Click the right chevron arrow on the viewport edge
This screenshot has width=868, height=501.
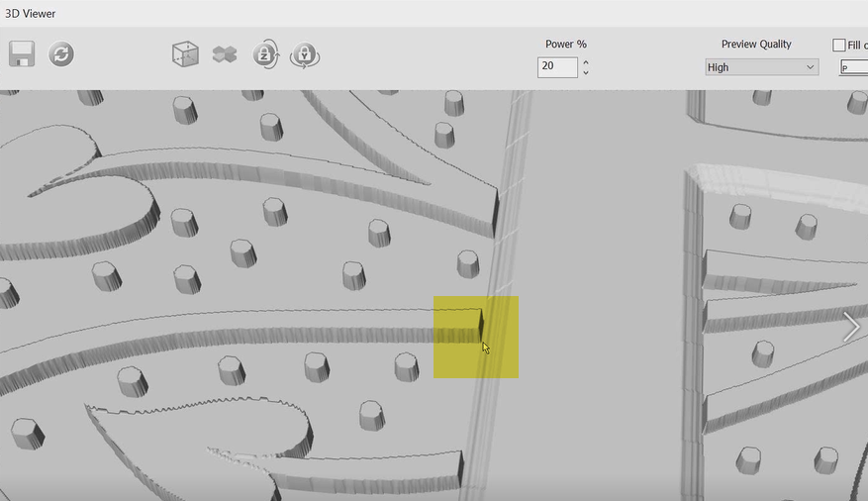coord(850,327)
